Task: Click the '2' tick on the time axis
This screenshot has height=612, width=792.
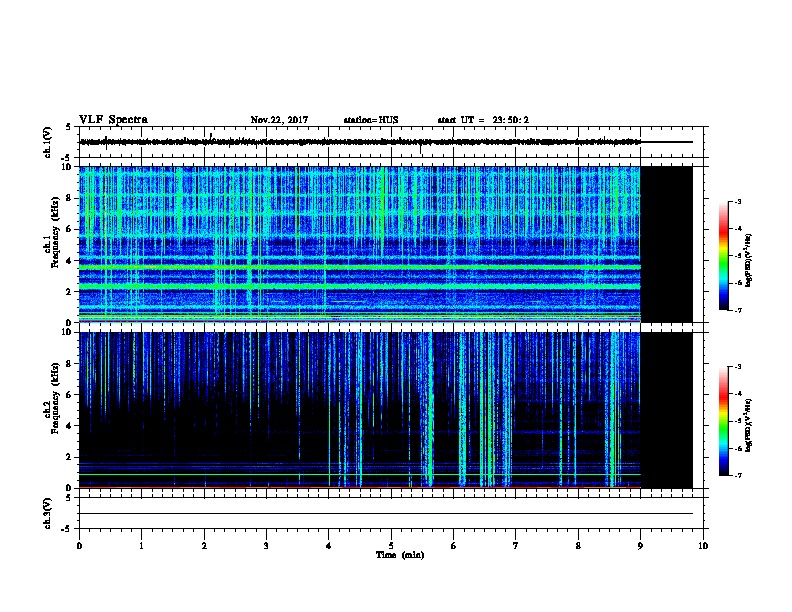Action: (204, 545)
